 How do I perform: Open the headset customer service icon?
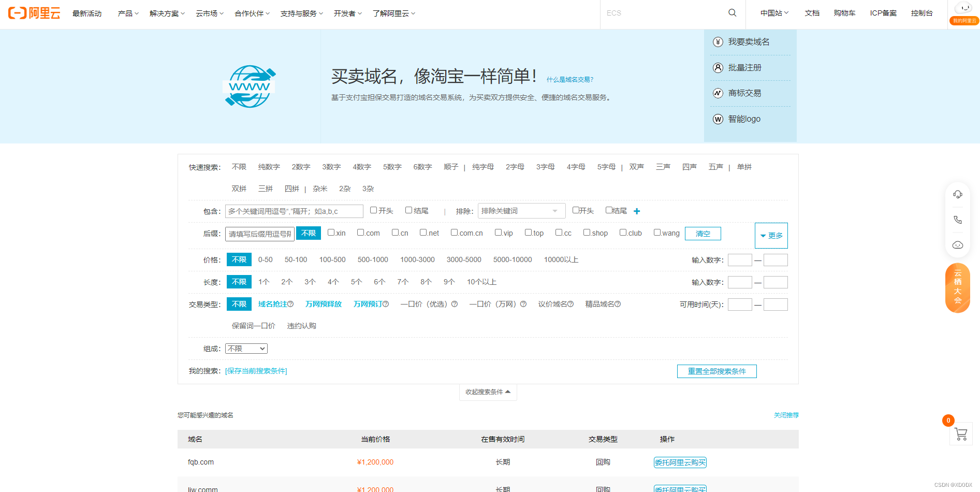point(958,194)
